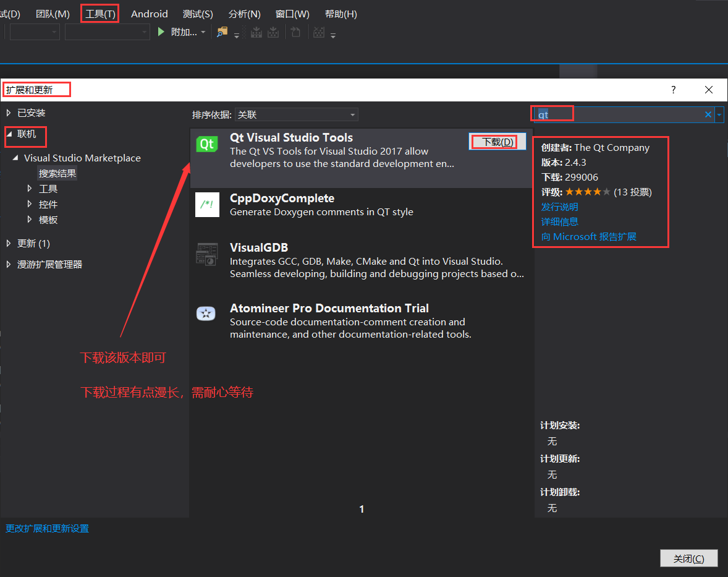Click the 下载: 299006 download count
Screen dimensions: 728x577
[569, 177]
